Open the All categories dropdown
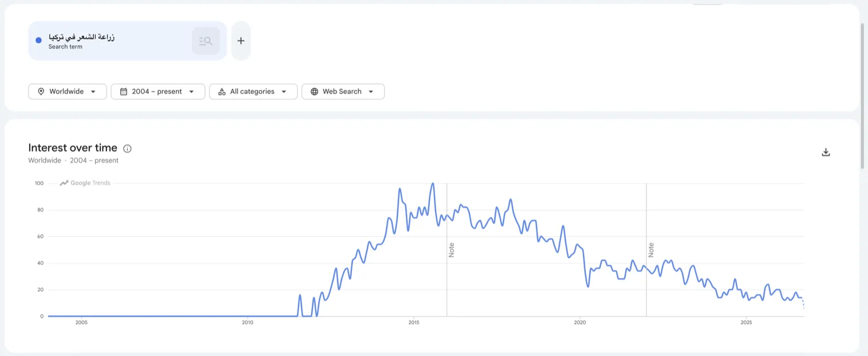The width and height of the screenshot is (868, 356). click(x=253, y=91)
